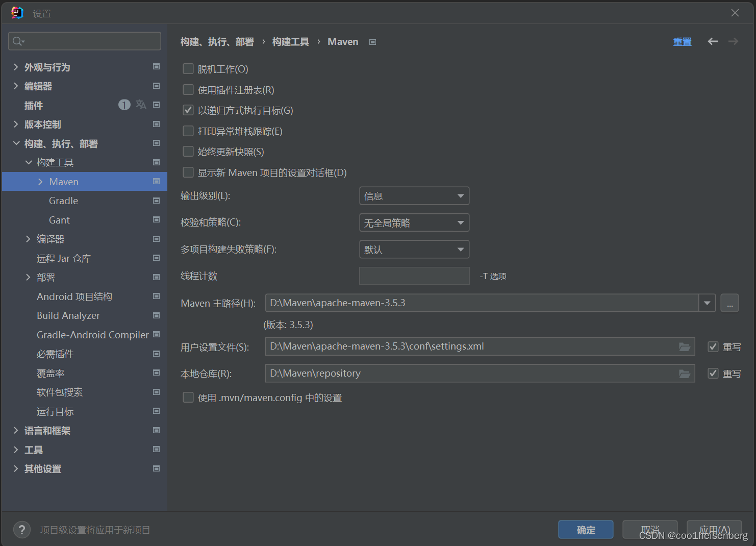The width and height of the screenshot is (756, 546).
Task: Click the 本地仓库 path field
Action: coord(480,374)
